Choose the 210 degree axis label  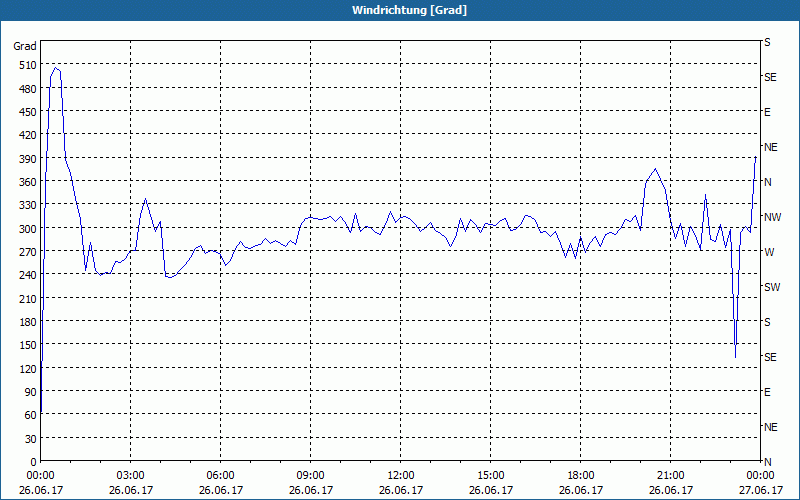pyautogui.click(x=28, y=299)
